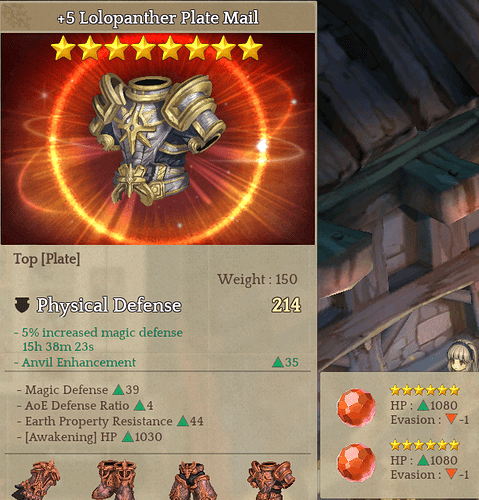Select the copper pants set piece

pos(193,481)
